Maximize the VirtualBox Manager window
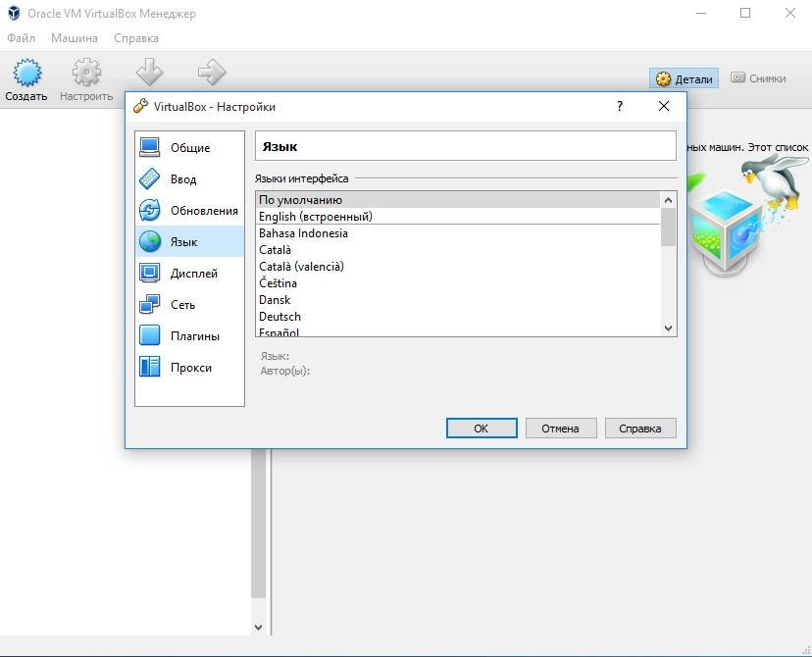 point(745,13)
